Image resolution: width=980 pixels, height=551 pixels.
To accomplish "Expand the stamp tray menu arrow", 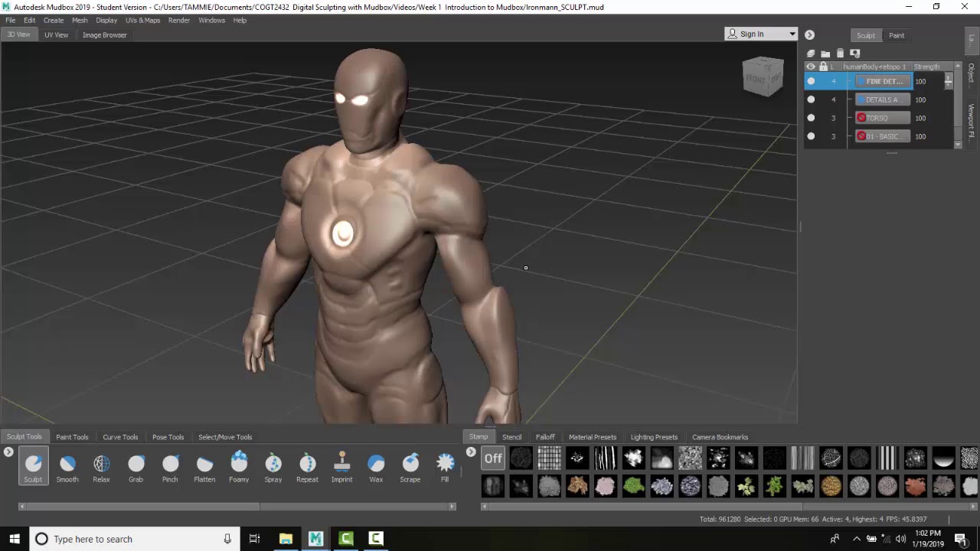I will [x=471, y=452].
